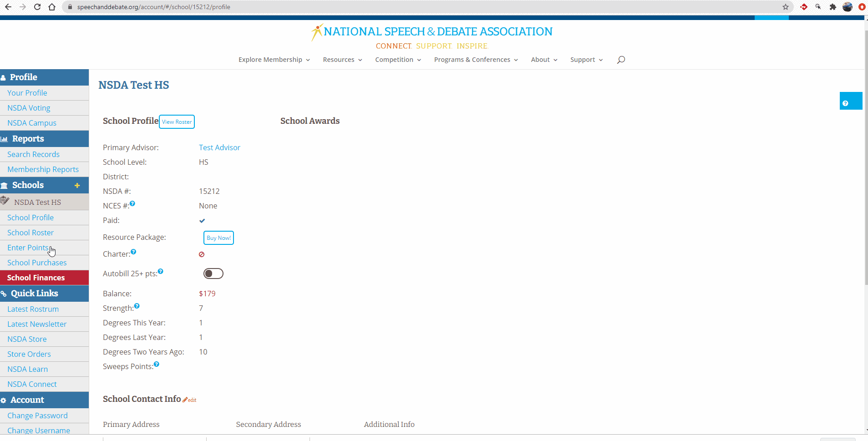The width and height of the screenshot is (868, 441).
Task: Open the Programs & Conferences dropdown
Action: 476,60
